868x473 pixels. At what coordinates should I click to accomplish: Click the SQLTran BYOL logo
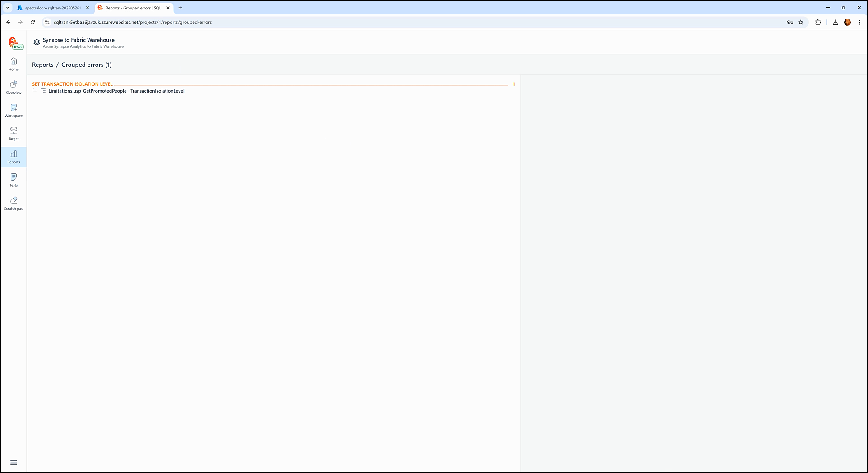(x=15, y=43)
